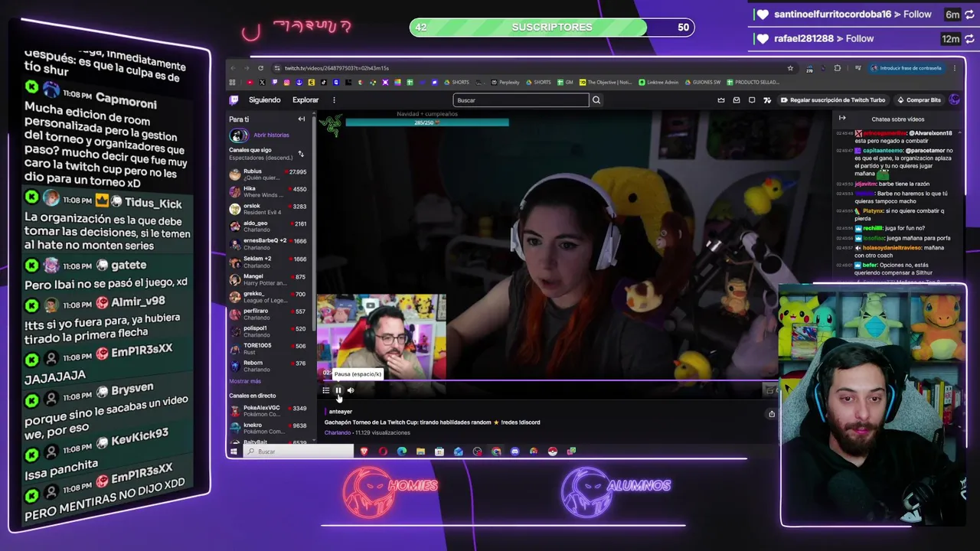Screen dimensions: 980x551
Task: Open the Prime loot crown icon
Action: pos(721,100)
